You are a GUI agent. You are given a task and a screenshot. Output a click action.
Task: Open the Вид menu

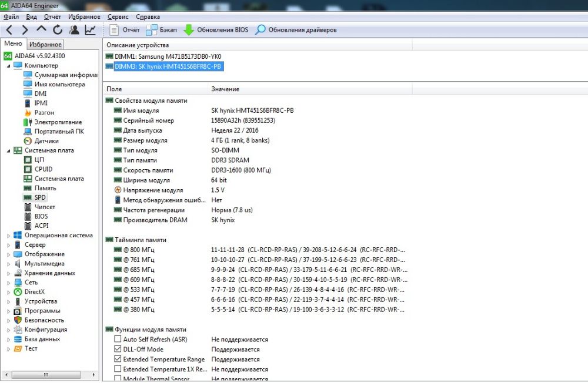pyautogui.click(x=32, y=17)
